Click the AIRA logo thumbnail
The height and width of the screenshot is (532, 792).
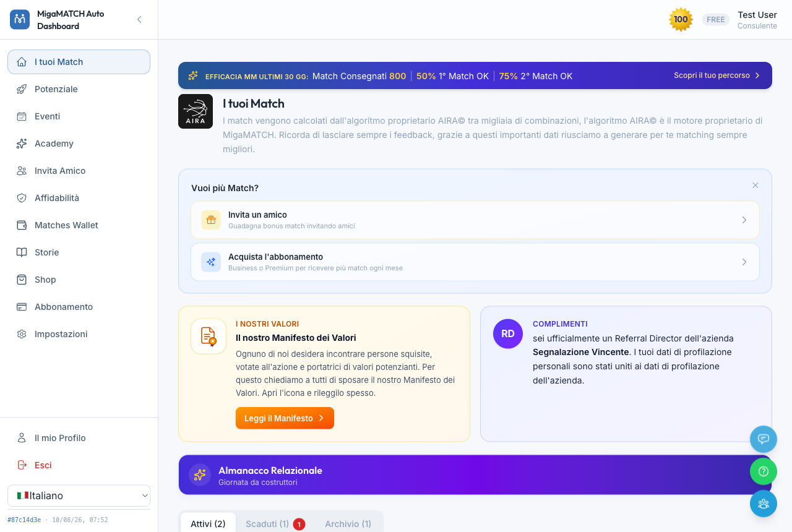click(196, 111)
